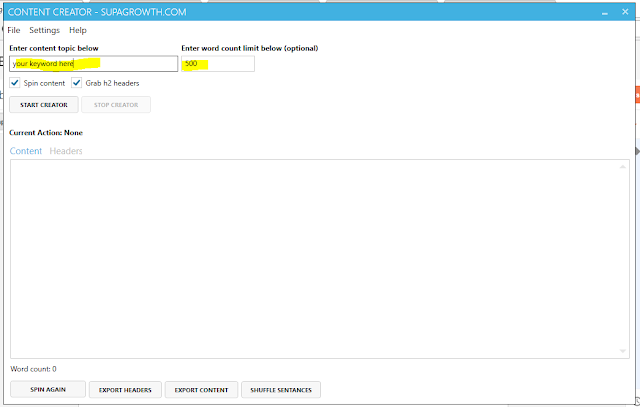Viewport: 640px width, 407px height.
Task: Switch to the Content tab
Action: tap(26, 151)
